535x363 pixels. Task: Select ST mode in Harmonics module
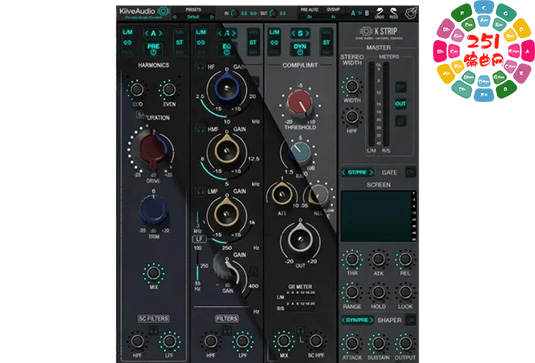pyautogui.click(x=179, y=43)
